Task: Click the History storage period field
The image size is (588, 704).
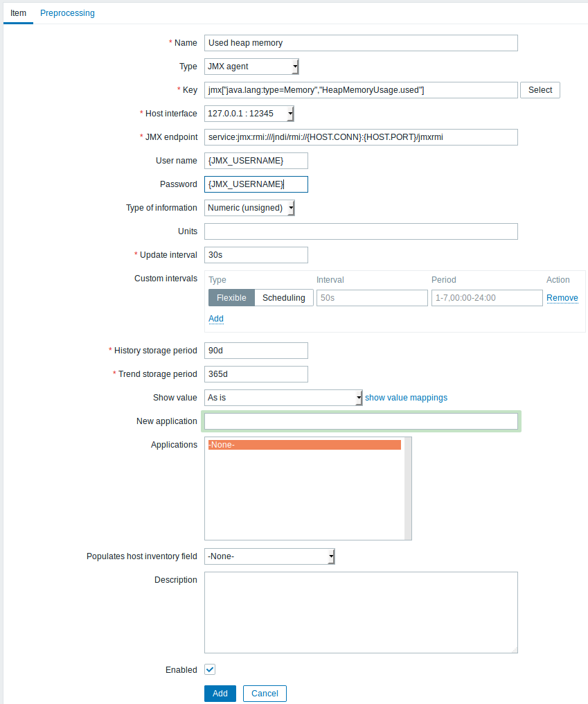Action: coord(256,351)
